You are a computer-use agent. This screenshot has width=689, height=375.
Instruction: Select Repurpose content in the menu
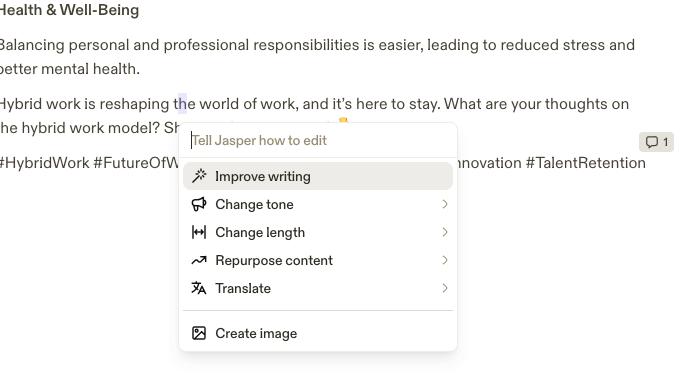click(x=318, y=260)
